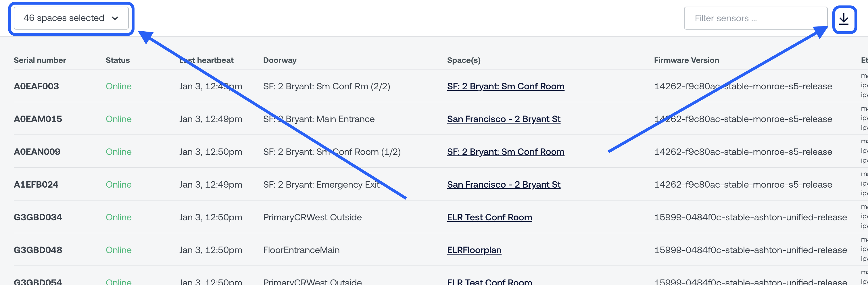Sort by Doorway column header
This screenshot has width=868, height=285.
(x=280, y=60)
